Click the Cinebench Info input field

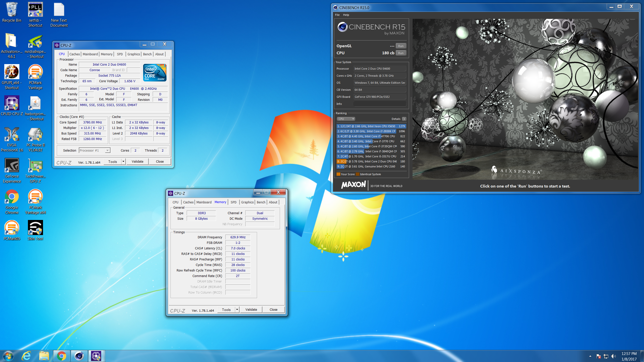380,104
